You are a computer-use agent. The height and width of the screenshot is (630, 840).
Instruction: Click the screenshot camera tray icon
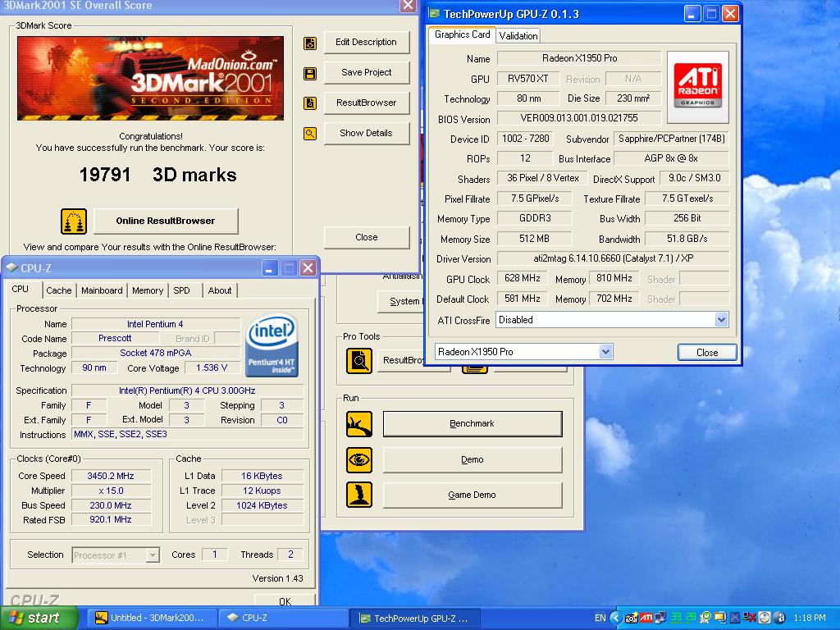pyautogui.click(x=632, y=618)
